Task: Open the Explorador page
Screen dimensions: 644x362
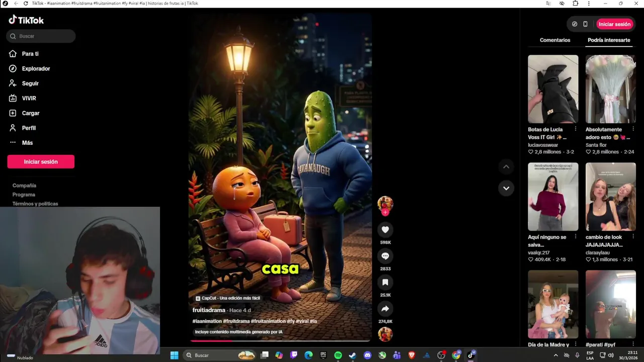Action: [x=29, y=68]
